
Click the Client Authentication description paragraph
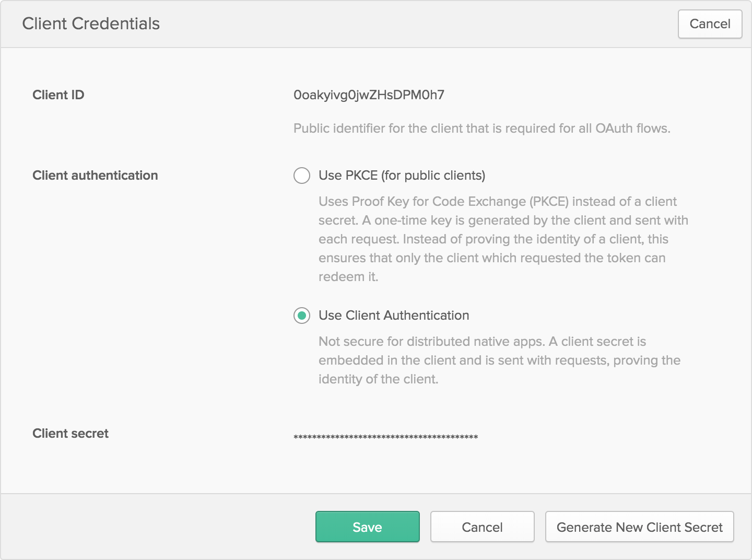pyautogui.click(x=499, y=360)
